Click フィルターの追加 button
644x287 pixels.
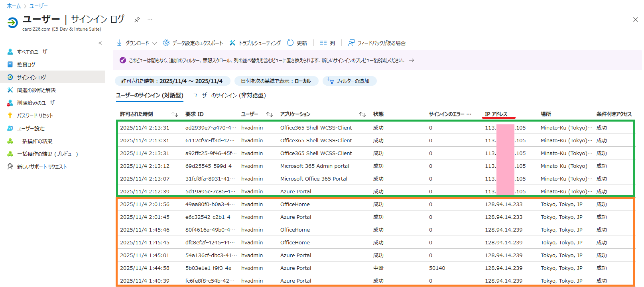point(349,81)
